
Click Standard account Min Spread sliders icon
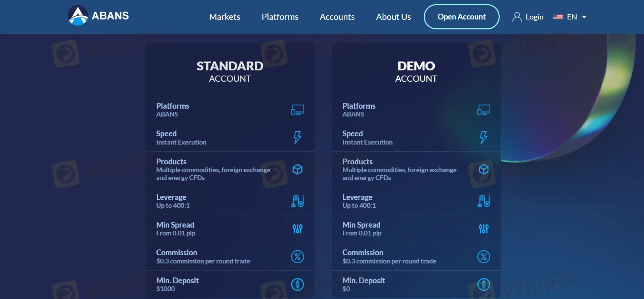(297, 229)
